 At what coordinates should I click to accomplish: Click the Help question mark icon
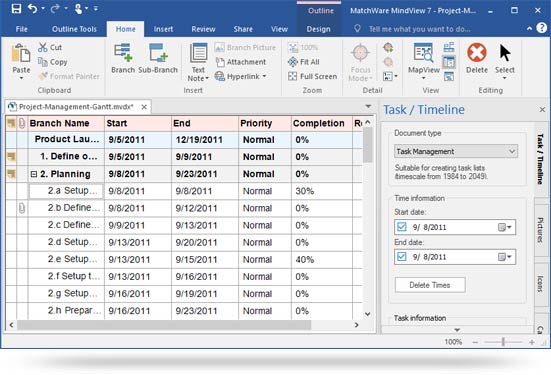pyautogui.click(x=542, y=28)
